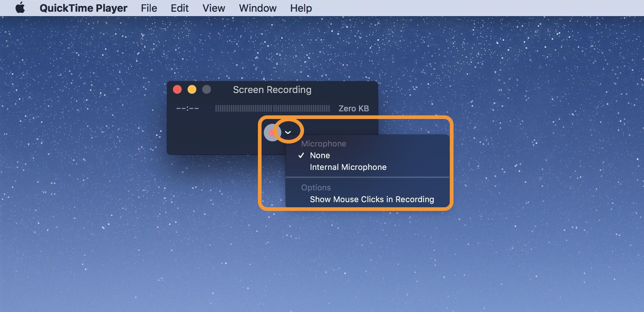Click the Zero KB file size label
This screenshot has width=644, height=312.
[x=354, y=108]
